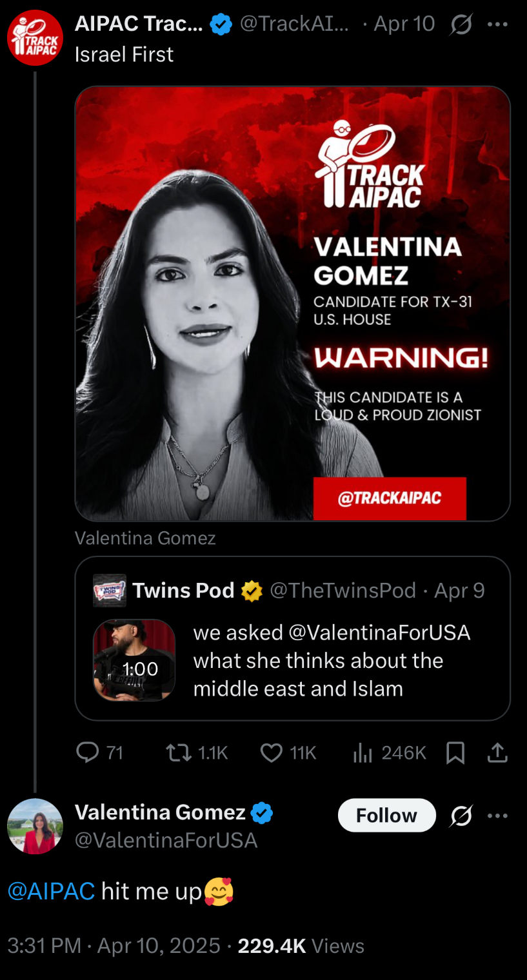The height and width of the screenshot is (980, 527).
Task: Open the @AIPAC mention link
Action: (x=52, y=891)
